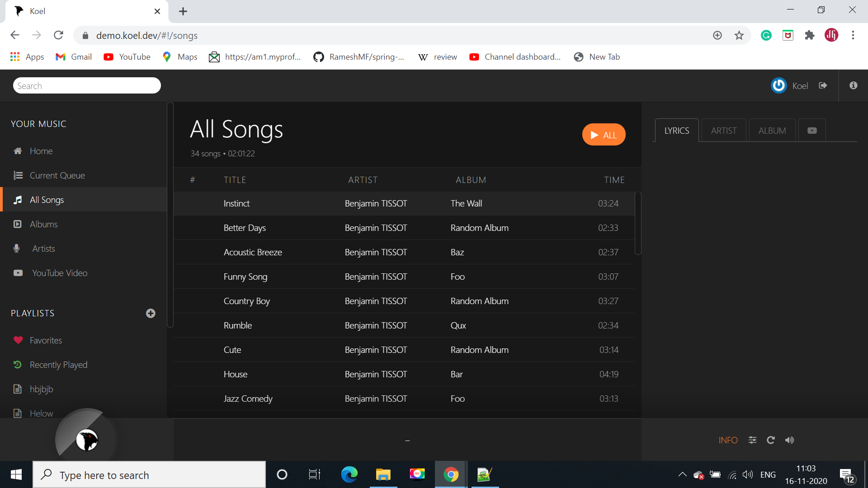This screenshot has height=488, width=868.
Task: Click the equalizer settings icon
Action: [752, 440]
